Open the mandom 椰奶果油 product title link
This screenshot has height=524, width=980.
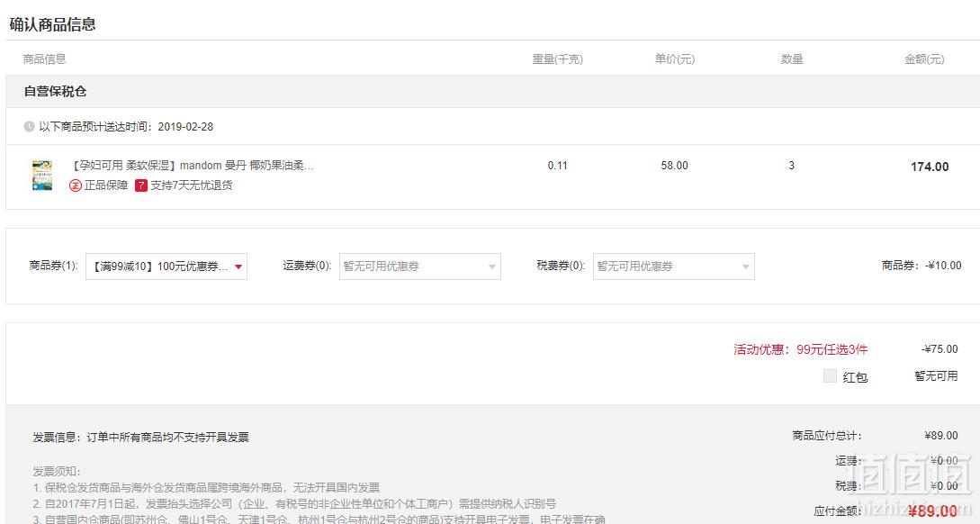click(192, 165)
